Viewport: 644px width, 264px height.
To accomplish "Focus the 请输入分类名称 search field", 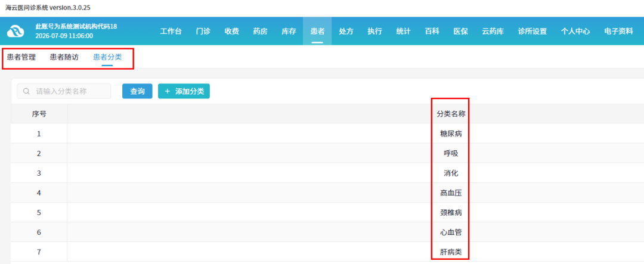I will (x=64, y=91).
